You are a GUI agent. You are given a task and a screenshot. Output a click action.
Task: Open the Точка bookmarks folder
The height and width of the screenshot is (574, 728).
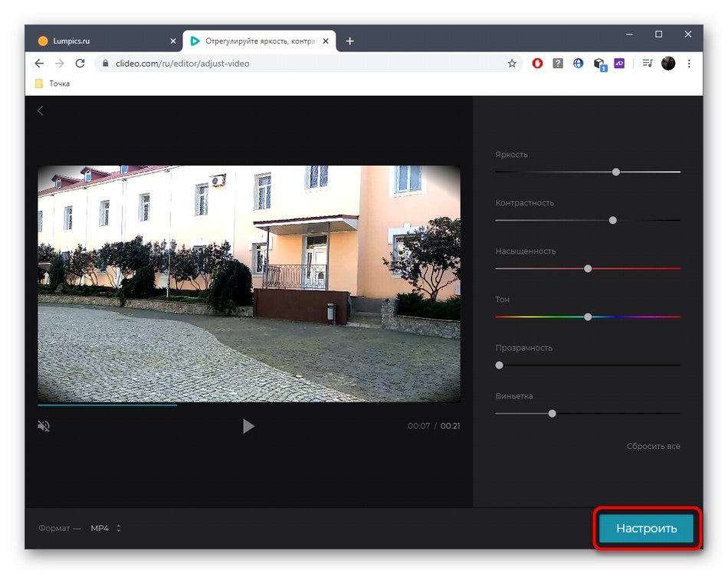click(x=52, y=84)
